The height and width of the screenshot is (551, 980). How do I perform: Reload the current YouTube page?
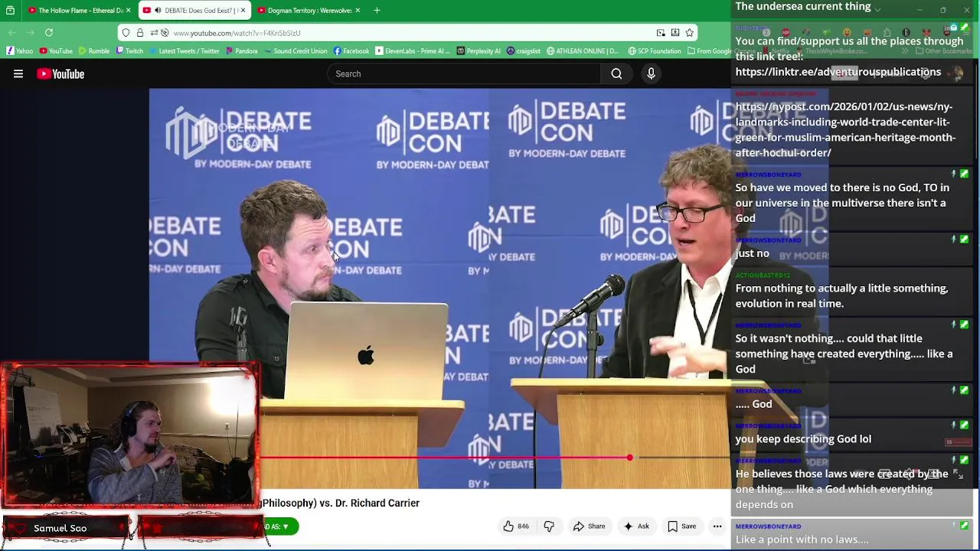click(x=49, y=32)
